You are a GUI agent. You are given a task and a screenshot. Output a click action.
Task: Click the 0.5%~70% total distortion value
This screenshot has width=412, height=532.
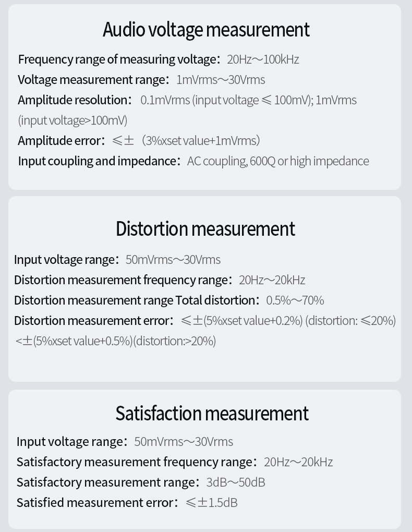[295, 300]
